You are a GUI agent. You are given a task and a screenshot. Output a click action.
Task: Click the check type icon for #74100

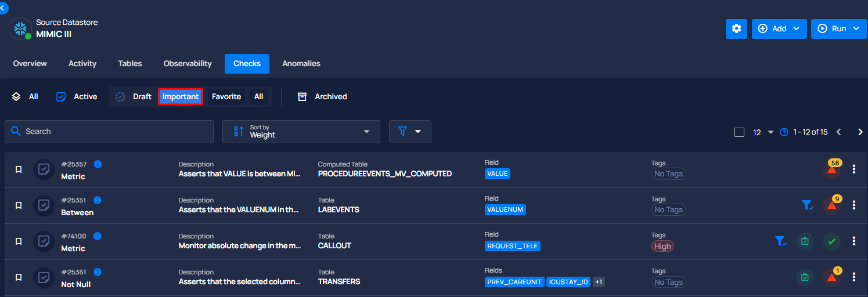(x=44, y=241)
